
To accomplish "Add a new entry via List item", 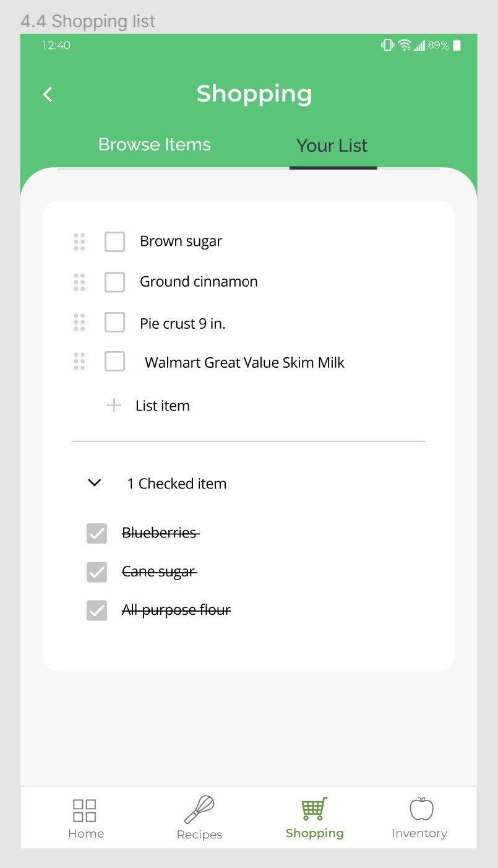I will 163,406.
